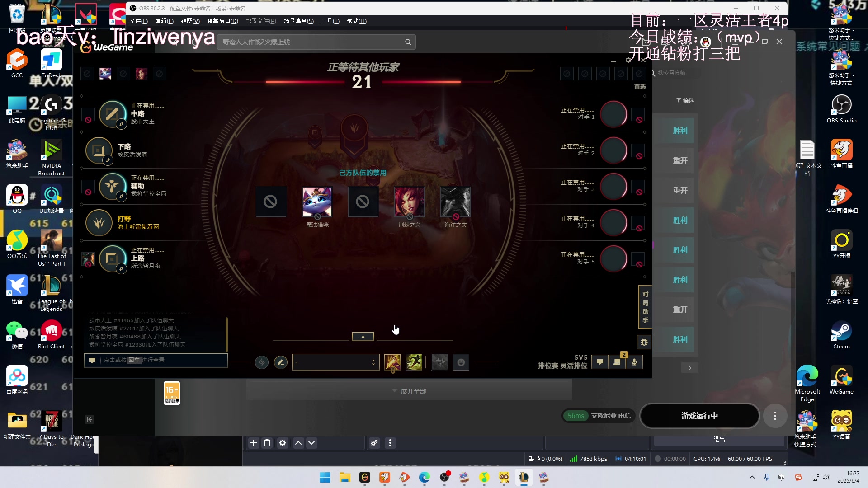Click banned champion 魔法猫咪 thumbnail
868x488 pixels.
(x=317, y=202)
